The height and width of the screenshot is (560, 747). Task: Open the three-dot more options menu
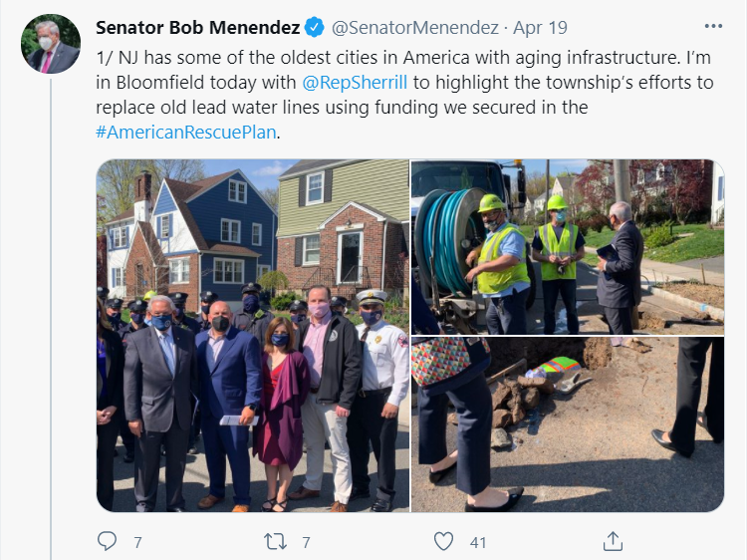(x=713, y=26)
